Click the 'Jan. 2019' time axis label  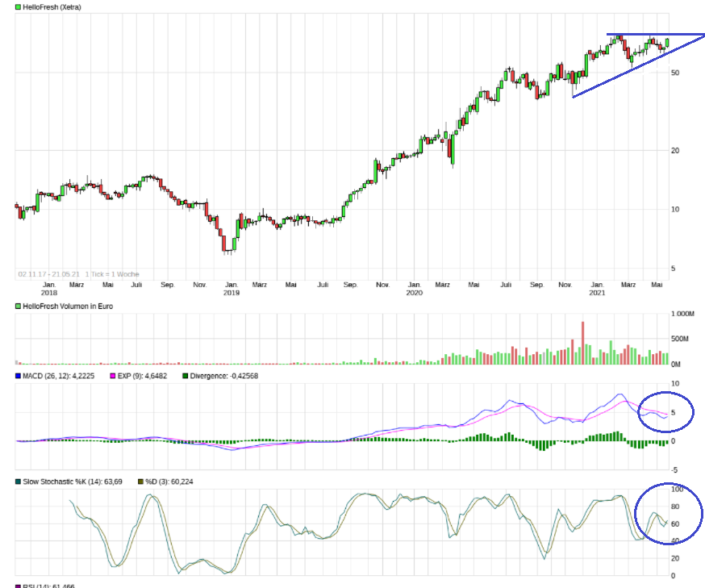(x=232, y=289)
